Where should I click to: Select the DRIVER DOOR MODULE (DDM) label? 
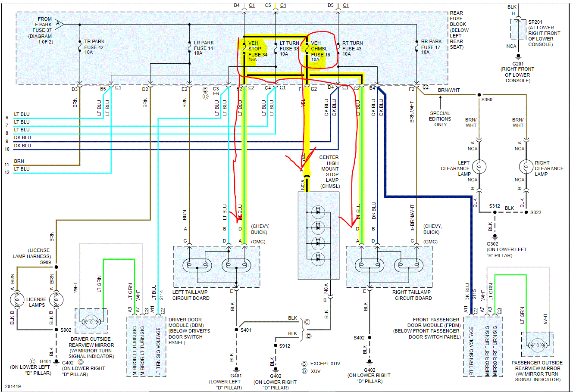tap(189, 331)
